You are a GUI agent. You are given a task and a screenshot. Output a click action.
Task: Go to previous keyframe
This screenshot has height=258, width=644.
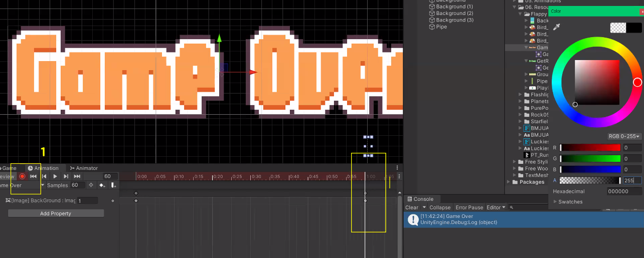point(44,176)
